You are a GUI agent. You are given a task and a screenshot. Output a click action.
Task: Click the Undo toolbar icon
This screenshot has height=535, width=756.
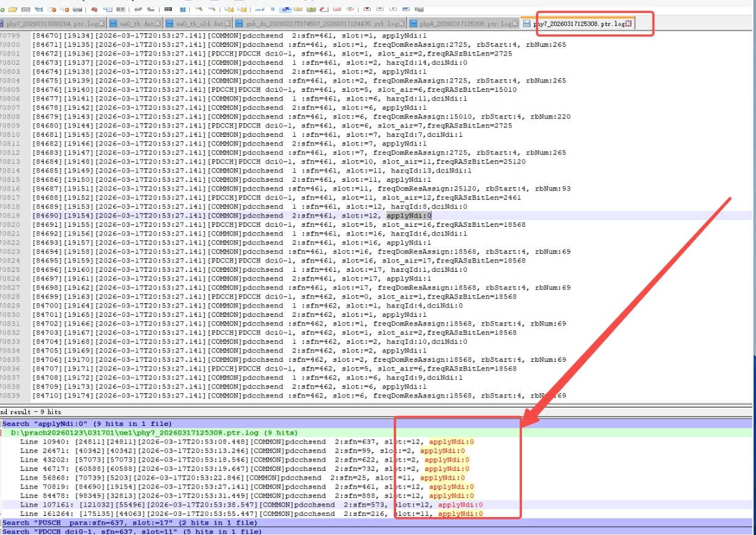click(x=137, y=9)
